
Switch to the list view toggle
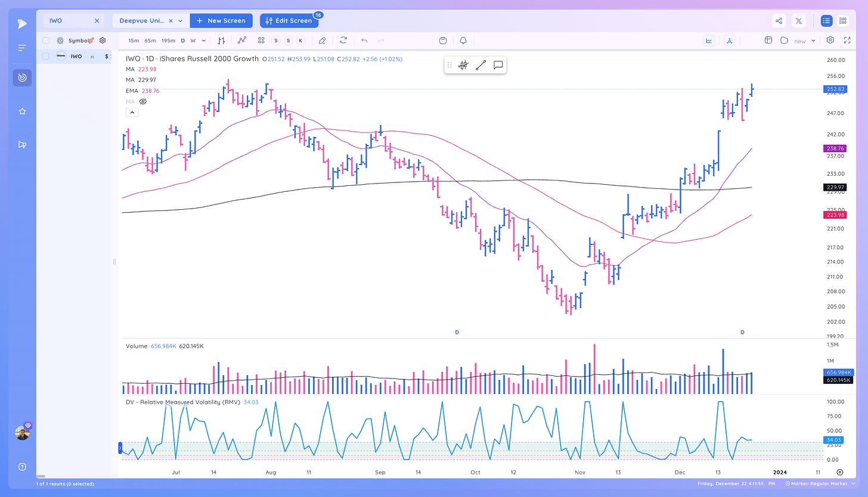[826, 21]
